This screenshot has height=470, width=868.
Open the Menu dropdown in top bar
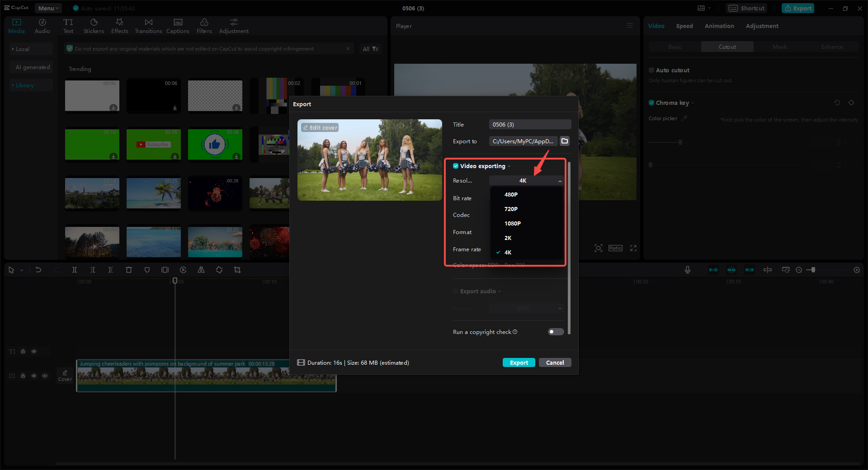(x=48, y=8)
